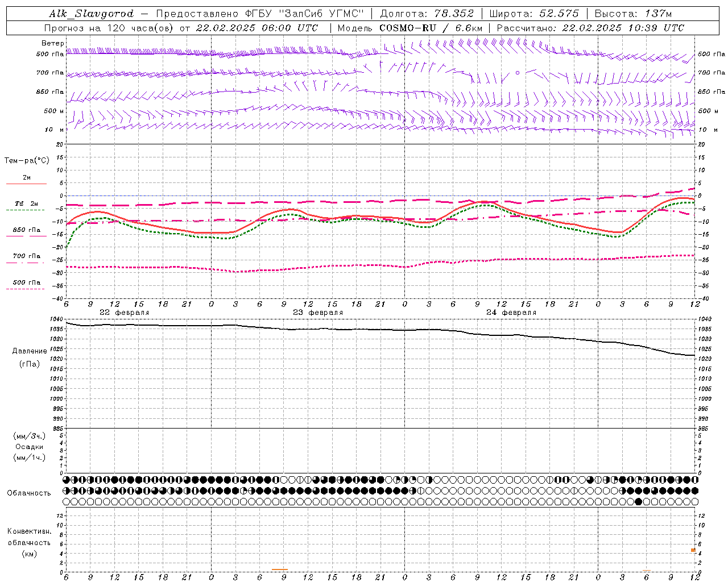Screen dimensions: 728x582
Task: Click the Высота: 137м value
Action: pyautogui.click(x=634, y=14)
